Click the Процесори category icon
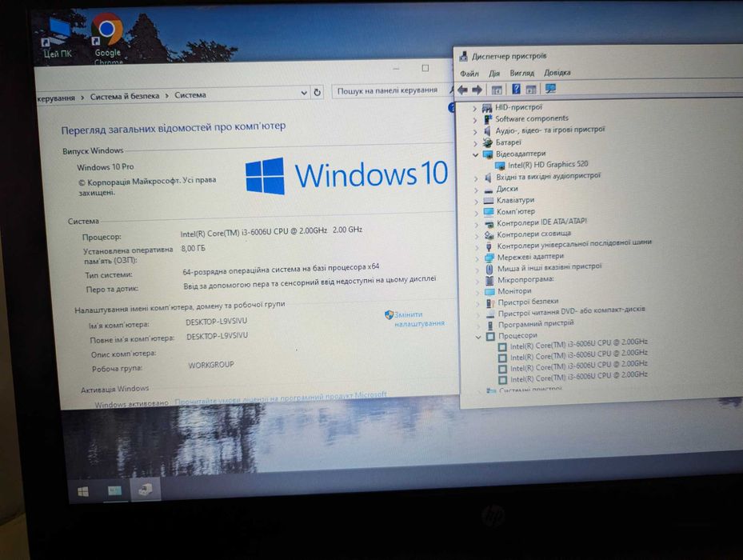The height and width of the screenshot is (560, 743). tap(490, 337)
